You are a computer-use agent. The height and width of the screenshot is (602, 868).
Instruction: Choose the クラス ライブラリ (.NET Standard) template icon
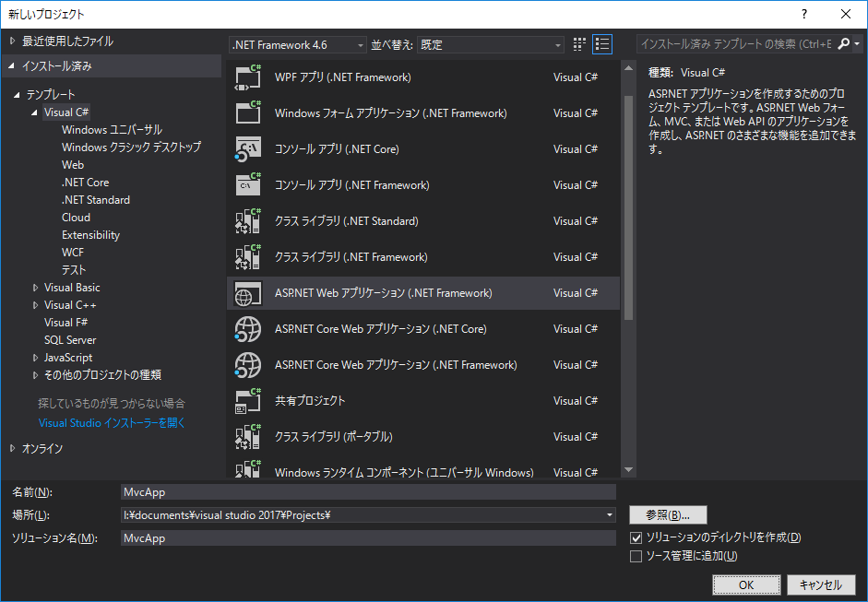click(247, 220)
